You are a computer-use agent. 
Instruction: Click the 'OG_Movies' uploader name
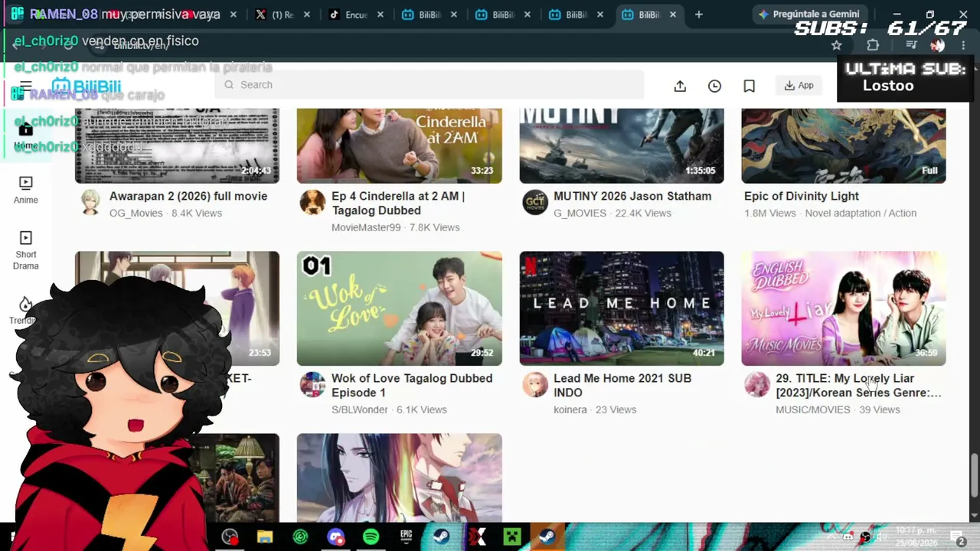[x=136, y=213]
